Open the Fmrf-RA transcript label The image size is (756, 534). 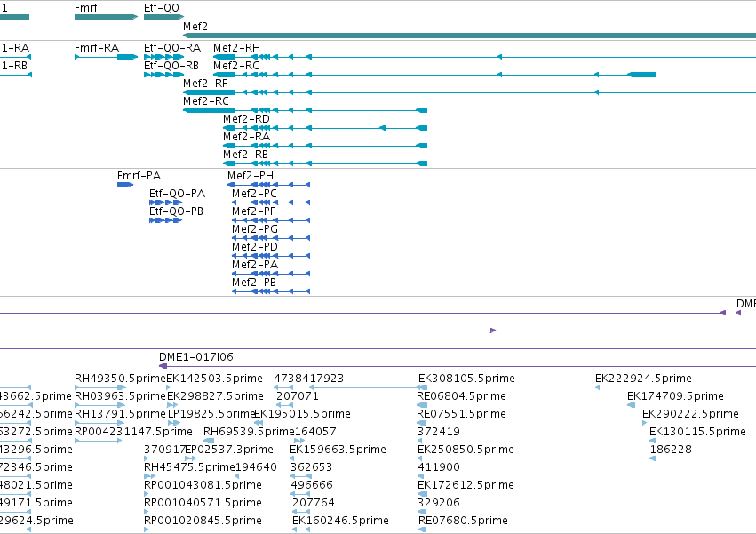[x=97, y=48]
